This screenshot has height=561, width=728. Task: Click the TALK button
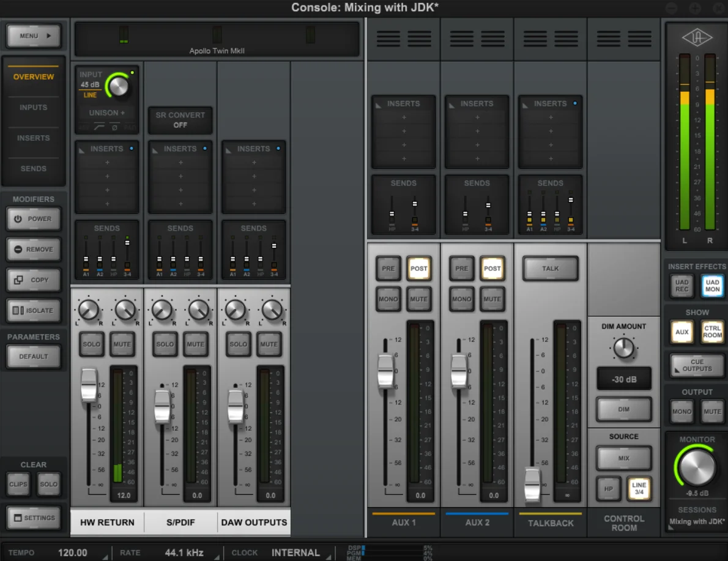click(x=550, y=269)
